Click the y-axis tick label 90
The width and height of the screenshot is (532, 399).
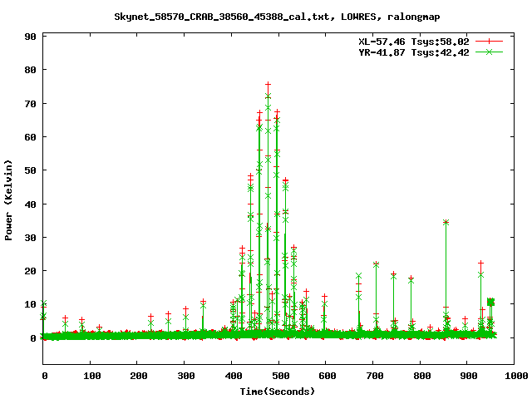pyautogui.click(x=30, y=37)
